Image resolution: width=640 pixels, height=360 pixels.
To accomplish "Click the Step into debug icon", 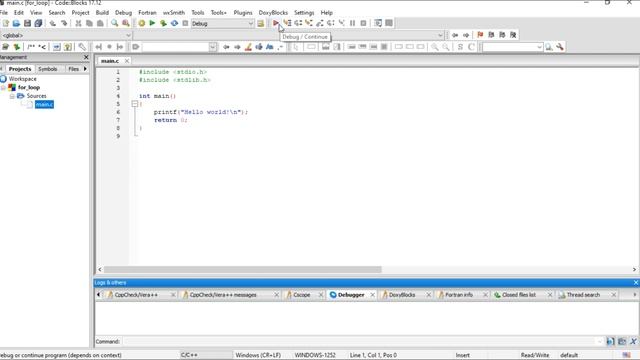I will [x=309, y=23].
